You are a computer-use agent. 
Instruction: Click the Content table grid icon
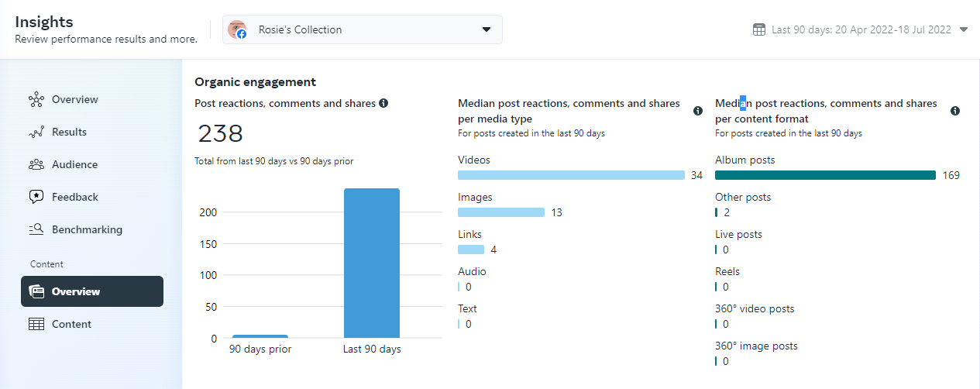(x=36, y=324)
